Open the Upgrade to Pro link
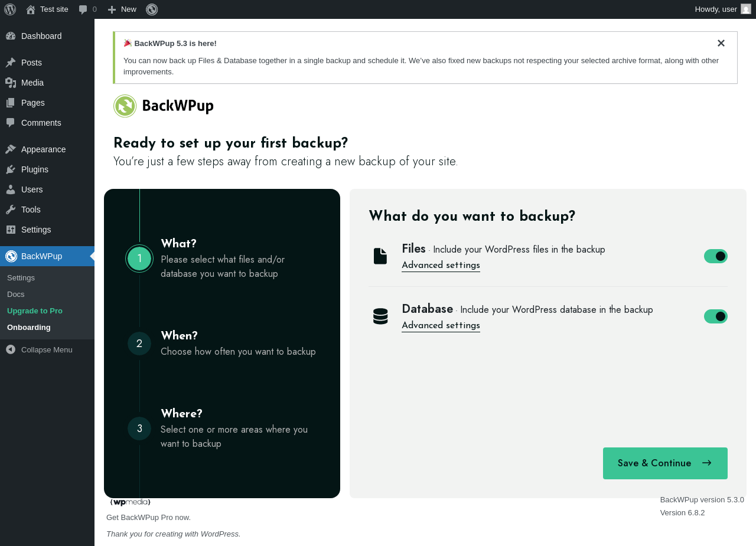Image resolution: width=756 pixels, height=546 pixels. [35, 310]
